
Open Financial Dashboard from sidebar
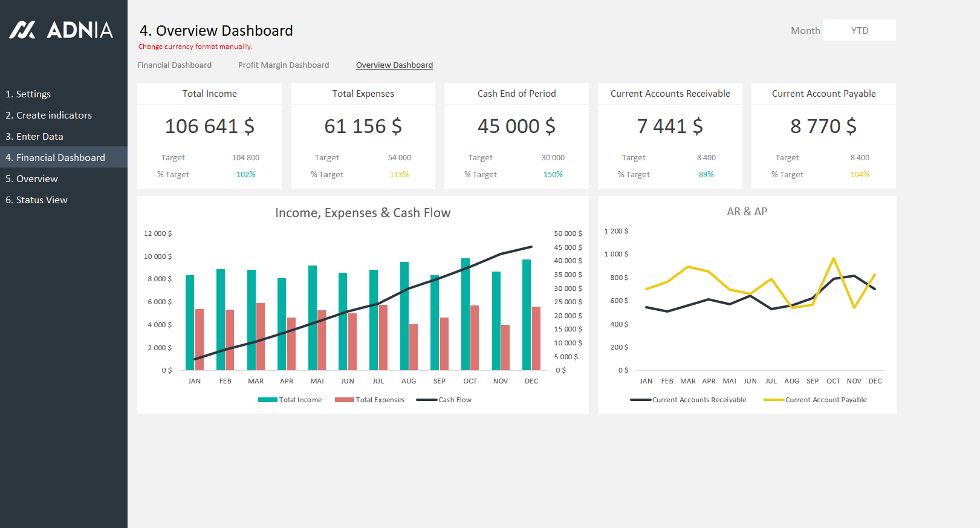(x=55, y=157)
